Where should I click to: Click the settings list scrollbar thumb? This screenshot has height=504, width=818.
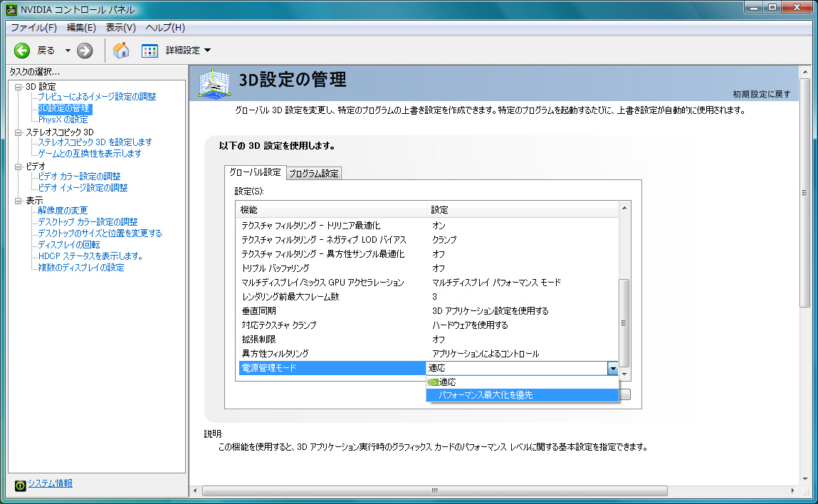pyautogui.click(x=624, y=323)
